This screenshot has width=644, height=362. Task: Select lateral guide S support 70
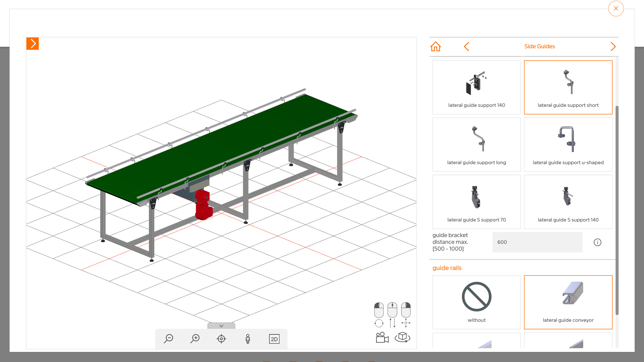click(x=476, y=202)
